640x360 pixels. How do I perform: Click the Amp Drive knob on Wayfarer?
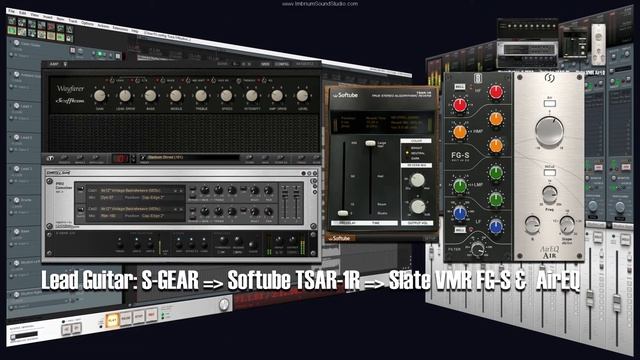tap(277, 96)
